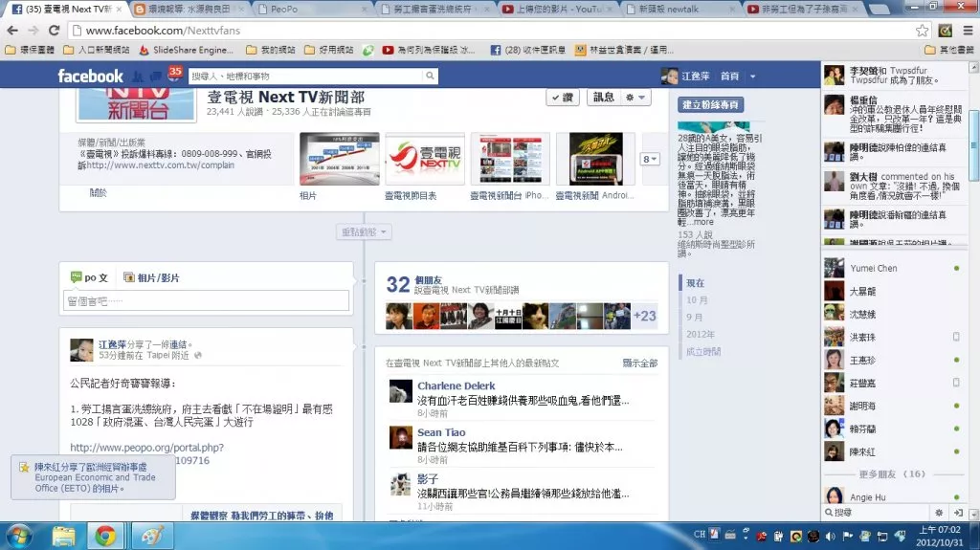Click 建立粉絲專頁 button
980x550 pixels.
point(710,104)
